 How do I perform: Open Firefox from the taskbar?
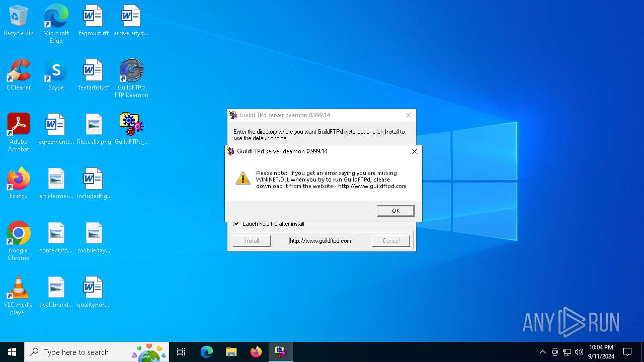(256, 352)
